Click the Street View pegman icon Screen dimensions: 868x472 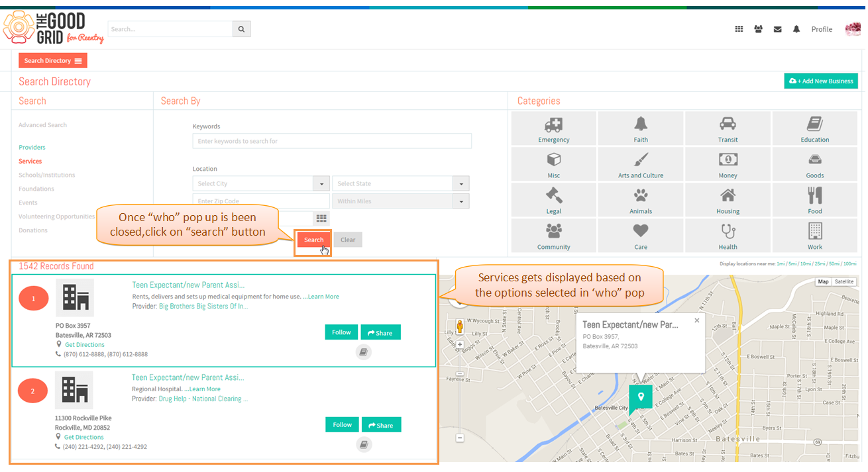(460, 327)
